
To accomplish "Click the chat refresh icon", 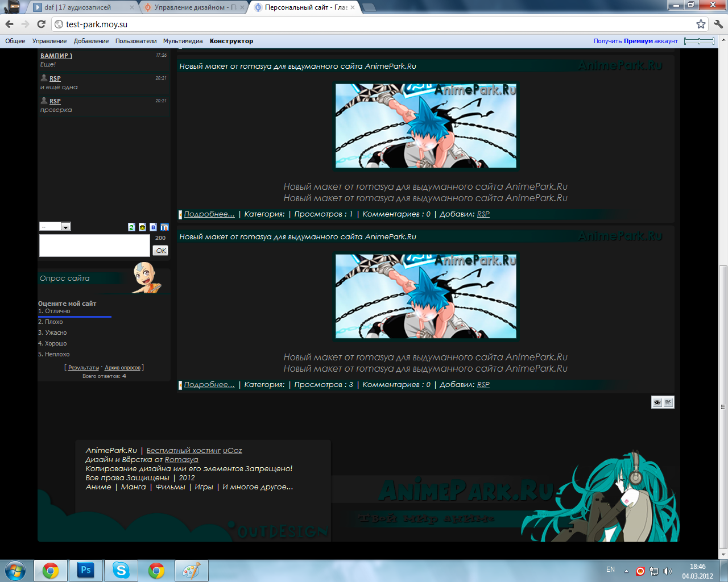I will pos(131,227).
